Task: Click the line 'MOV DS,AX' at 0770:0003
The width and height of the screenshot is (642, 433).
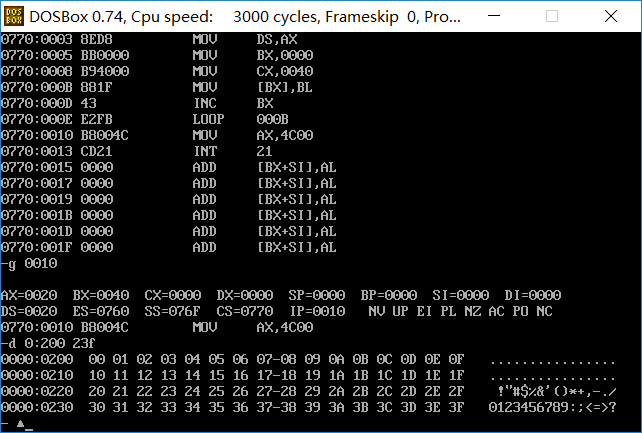Action: pos(149,39)
